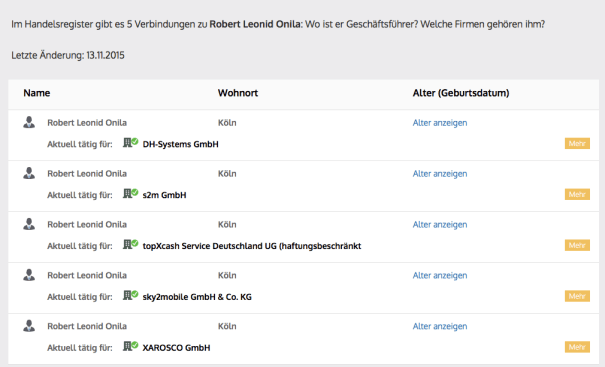Image resolution: width=605 pixels, height=367 pixels.
Task: Open Mehr for s2m GmbH entry
Action: tap(577, 194)
